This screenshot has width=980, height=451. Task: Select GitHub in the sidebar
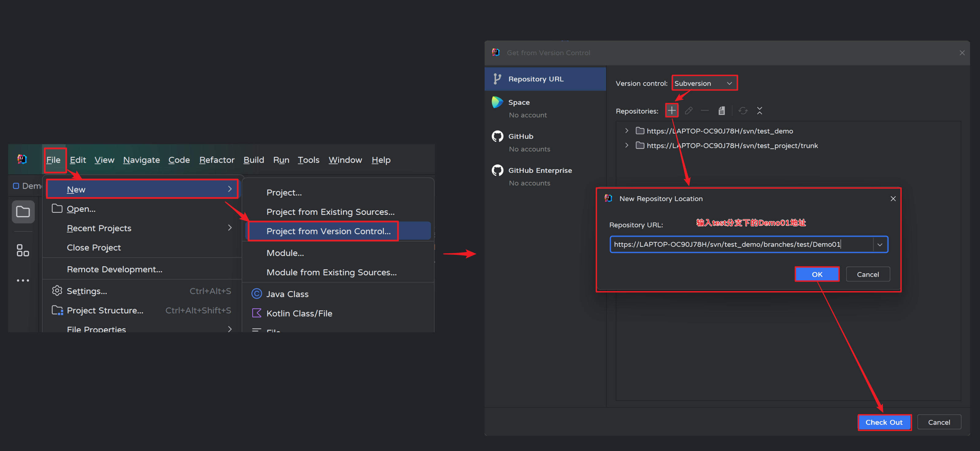(x=520, y=136)
